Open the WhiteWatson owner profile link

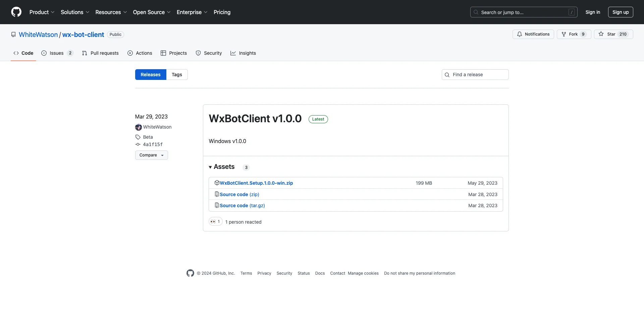[x=38, y=35]
